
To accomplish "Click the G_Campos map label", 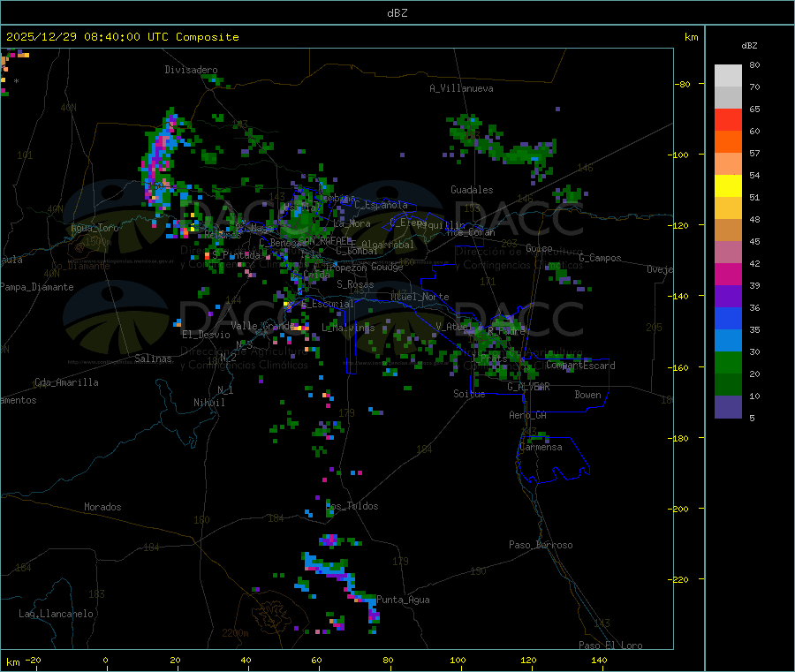I will tap(601, 258).
